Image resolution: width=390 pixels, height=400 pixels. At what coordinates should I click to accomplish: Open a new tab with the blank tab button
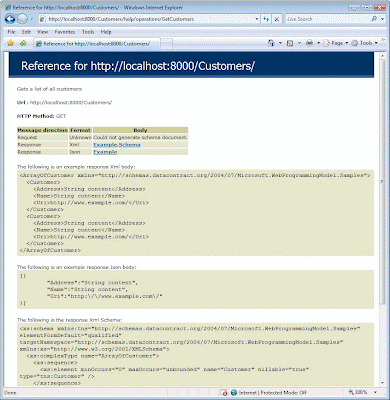pos(167,44)
